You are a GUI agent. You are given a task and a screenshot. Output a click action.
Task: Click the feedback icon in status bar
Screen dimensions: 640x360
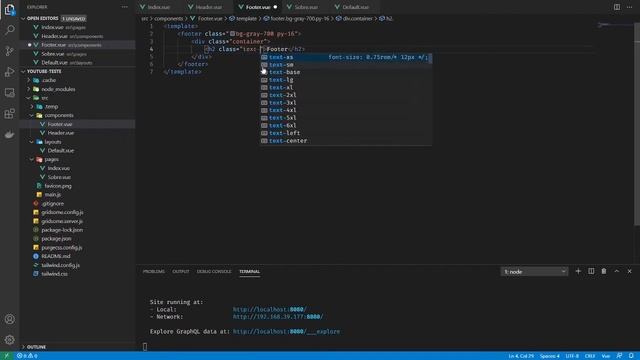619,356
